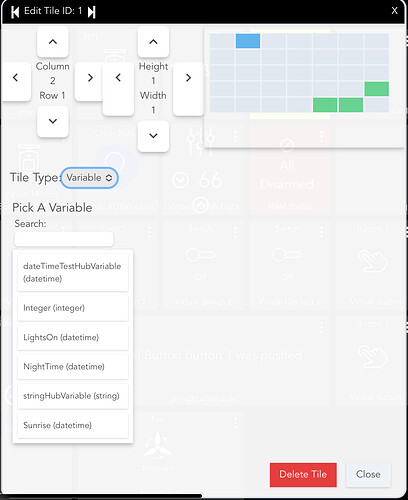
Task: Decrease tile width with left arrow
Action: (x=118, y=78)
